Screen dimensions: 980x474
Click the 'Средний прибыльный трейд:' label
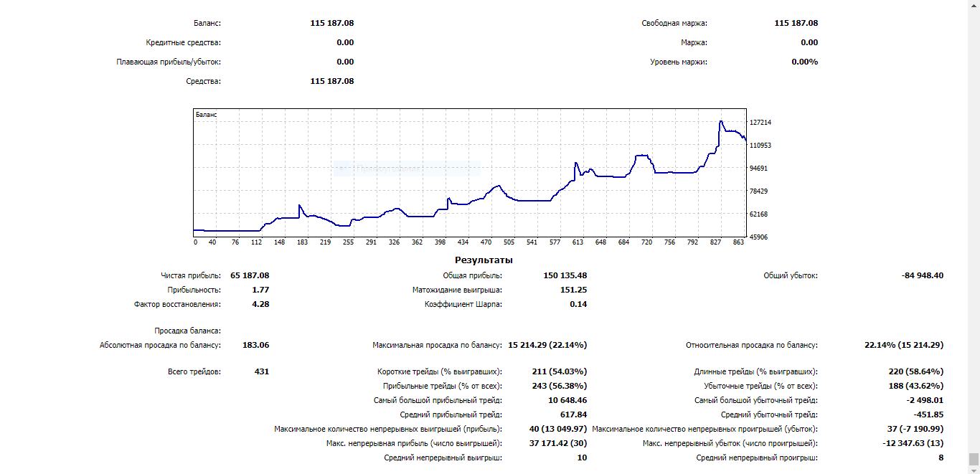[x=451, y=414]
